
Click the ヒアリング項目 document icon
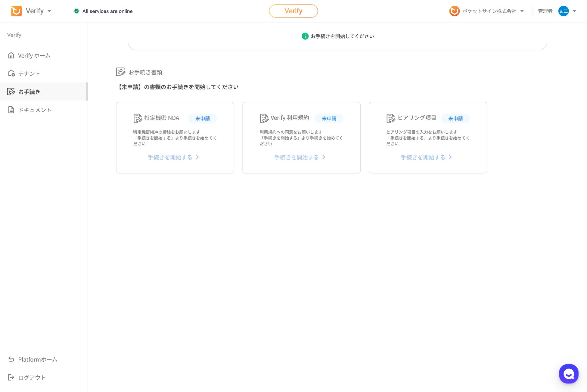[390, 118]
